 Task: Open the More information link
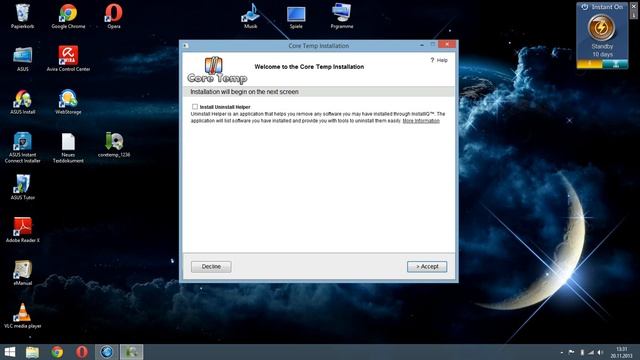coord(421,121)
